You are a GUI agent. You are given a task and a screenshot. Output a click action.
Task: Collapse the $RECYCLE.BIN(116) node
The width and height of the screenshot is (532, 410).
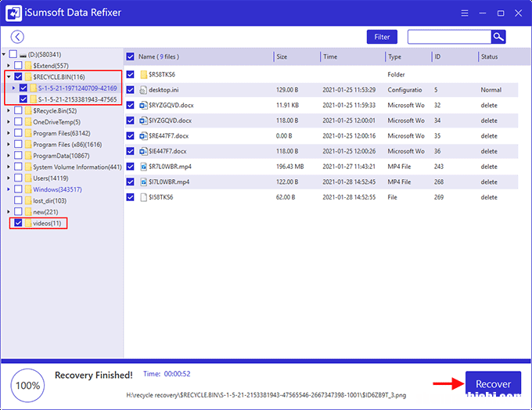pyautogui.click(x=9, y=77)
